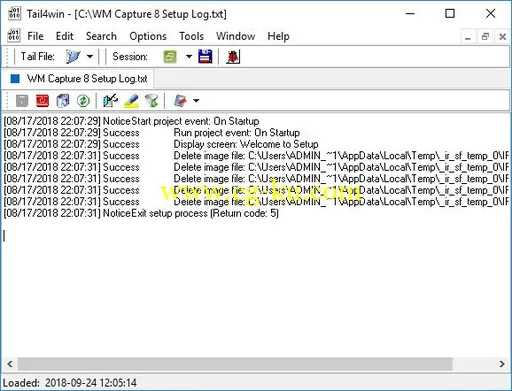Close the inner document window
The width and height of the screenshot is (512, 391).
502,37
